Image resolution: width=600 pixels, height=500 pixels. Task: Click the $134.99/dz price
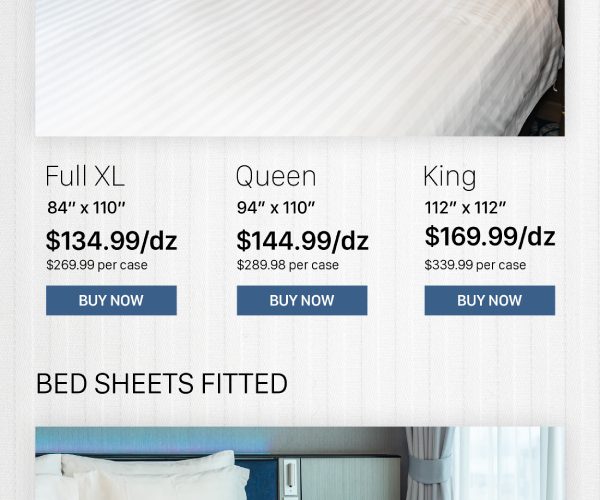tap(111, 241)
